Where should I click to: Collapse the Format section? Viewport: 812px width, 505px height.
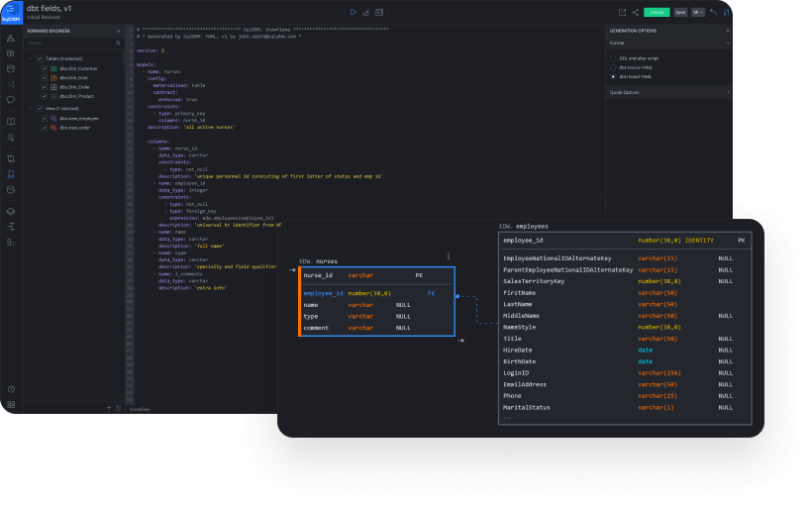point(728,44)
